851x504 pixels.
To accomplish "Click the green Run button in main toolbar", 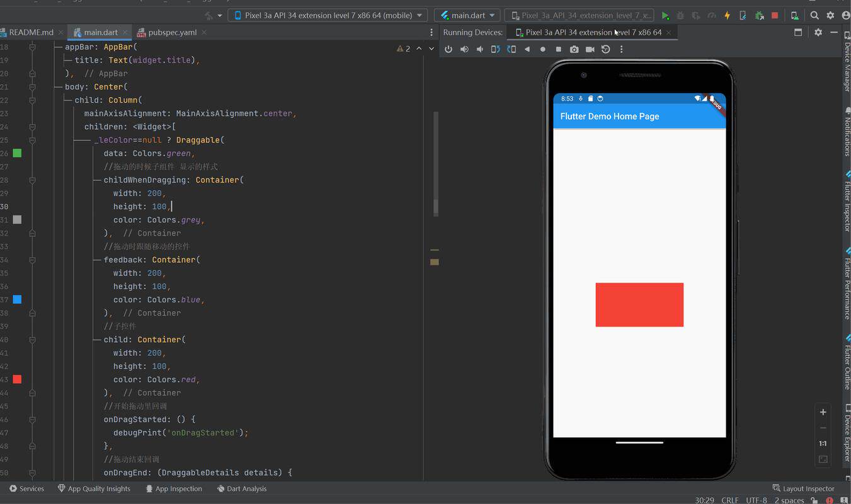I will (665, 16).
